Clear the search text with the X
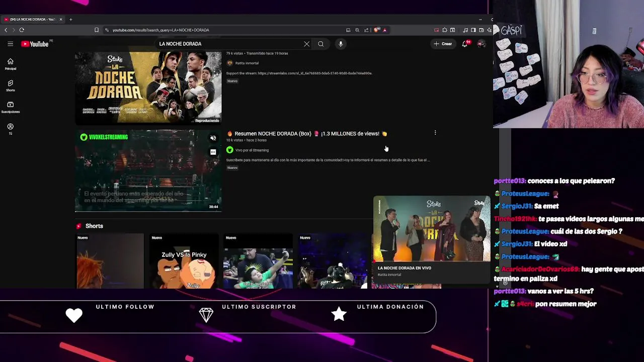 point(306,44)
